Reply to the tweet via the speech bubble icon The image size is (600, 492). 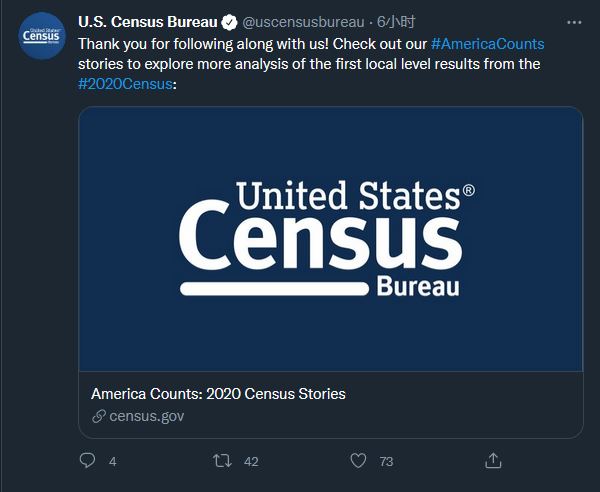pos(87,460)
